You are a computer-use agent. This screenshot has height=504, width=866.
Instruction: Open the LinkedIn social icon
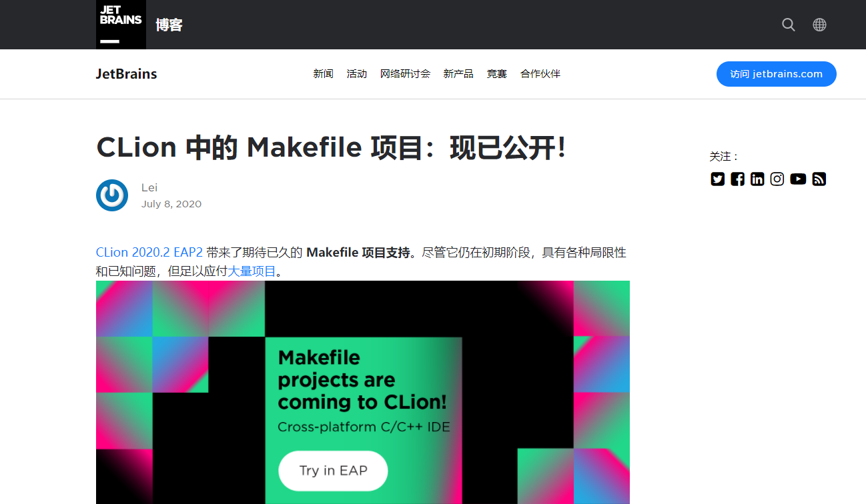tap(757, 179)
